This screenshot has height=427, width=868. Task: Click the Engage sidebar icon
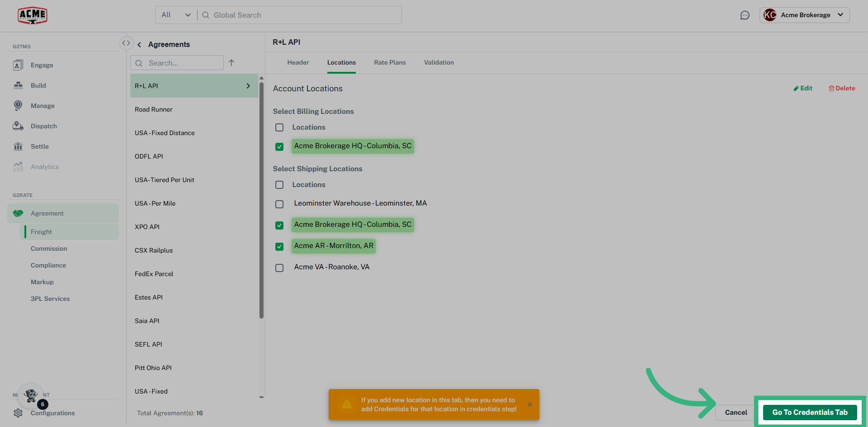tap(18, 65)
